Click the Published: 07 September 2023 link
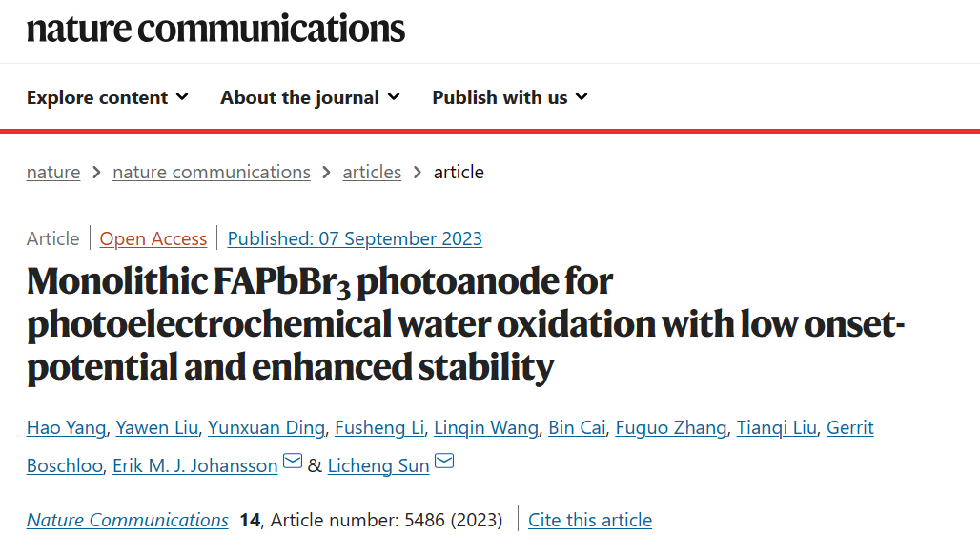This screenshot has width=980, height=535. pos(355,238)
